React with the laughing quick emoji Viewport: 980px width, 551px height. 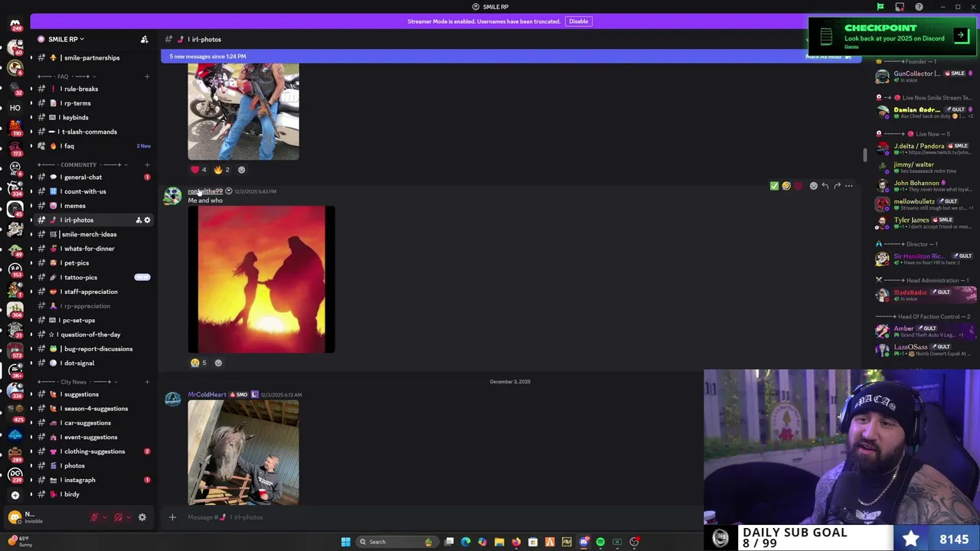pos(786,186)
